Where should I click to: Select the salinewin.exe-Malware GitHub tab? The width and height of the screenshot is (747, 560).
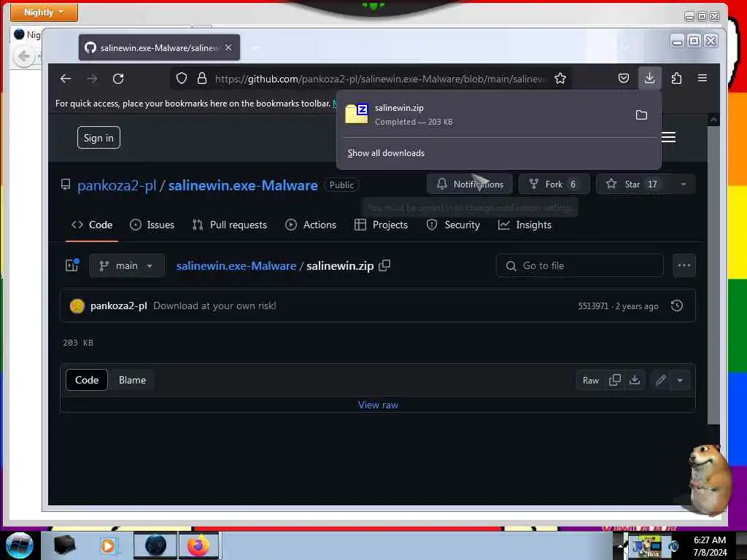coord(159,47)
